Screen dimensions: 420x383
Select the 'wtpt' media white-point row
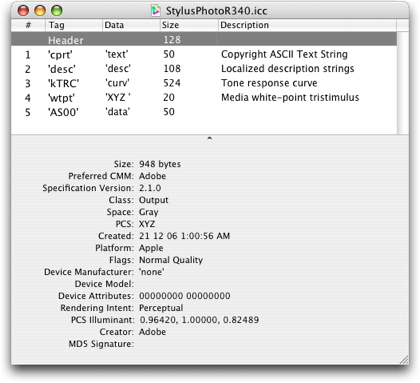(x=204, y=97)
